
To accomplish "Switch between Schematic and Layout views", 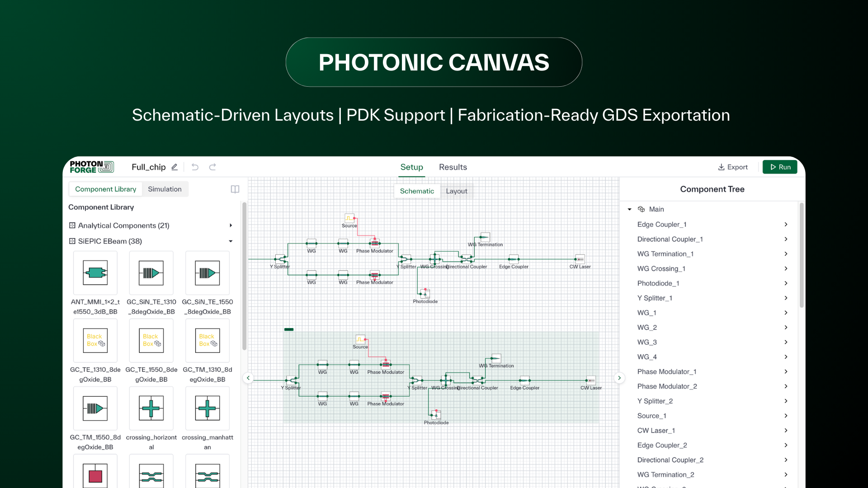I will 416,191.
